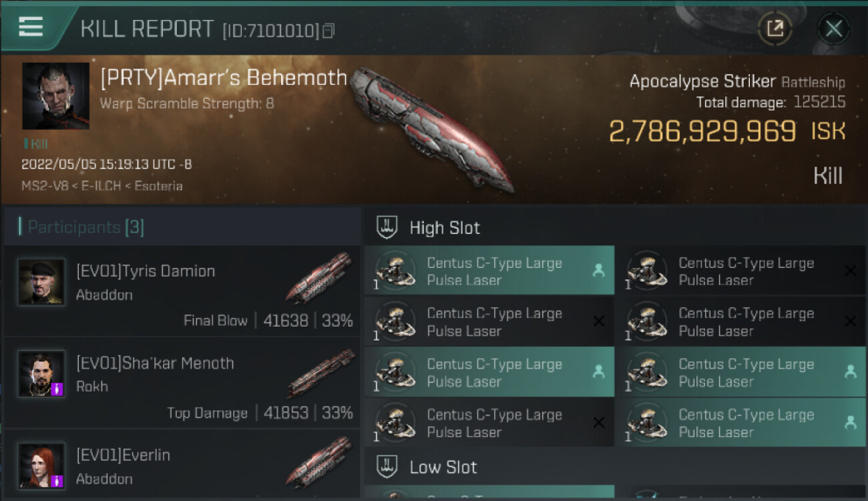Open the High Slot section icon

click(387, 227)
